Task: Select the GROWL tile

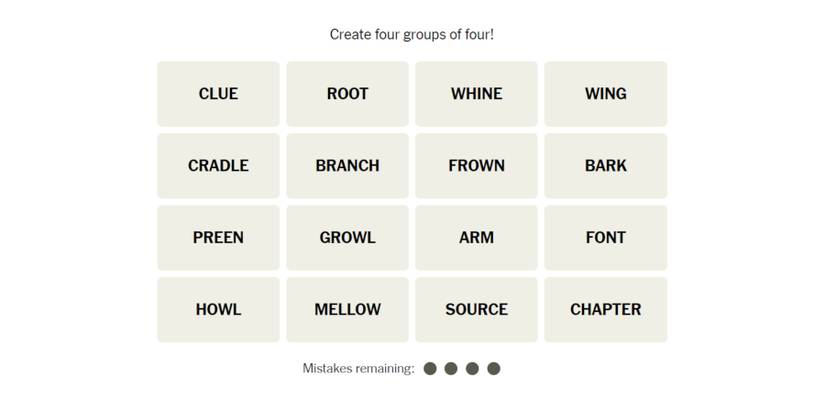Action: (347, 238)
